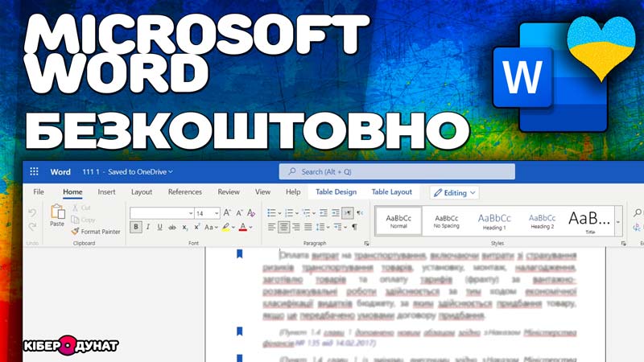Open the Change Case Aa dropdown
This screenshot has width=644, height=362.
coord(211,227)
